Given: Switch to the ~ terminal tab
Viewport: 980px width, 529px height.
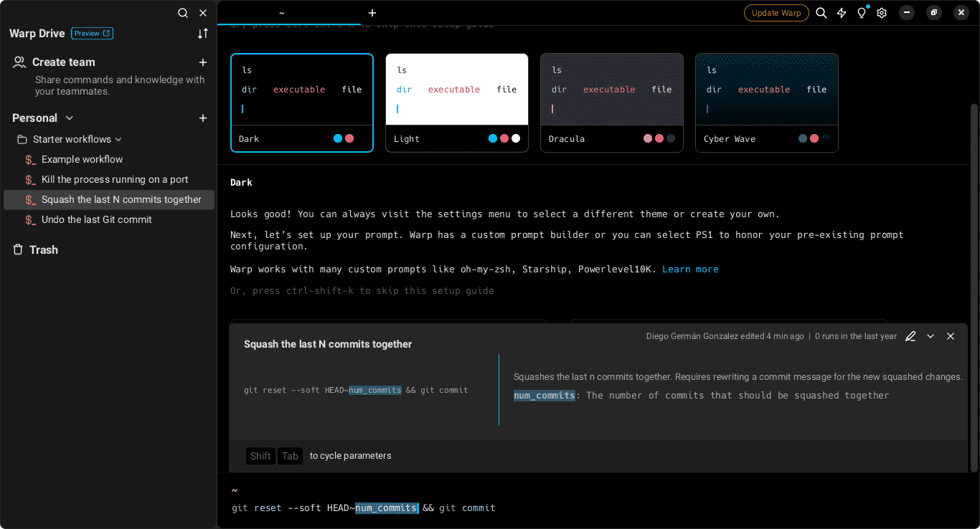Looking at the screenshot, I should [281, 13].
